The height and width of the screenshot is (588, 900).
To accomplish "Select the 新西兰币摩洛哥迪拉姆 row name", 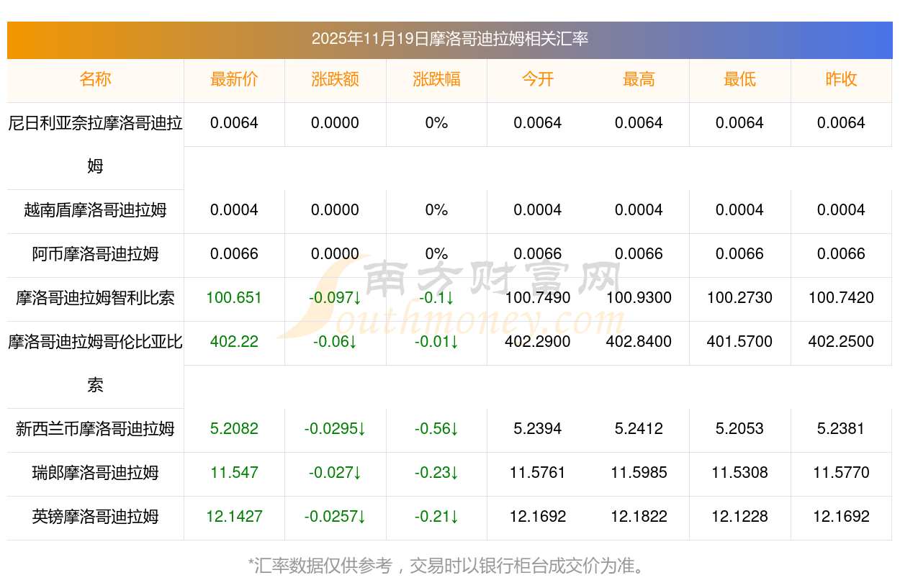I will [x=95, y=429].
